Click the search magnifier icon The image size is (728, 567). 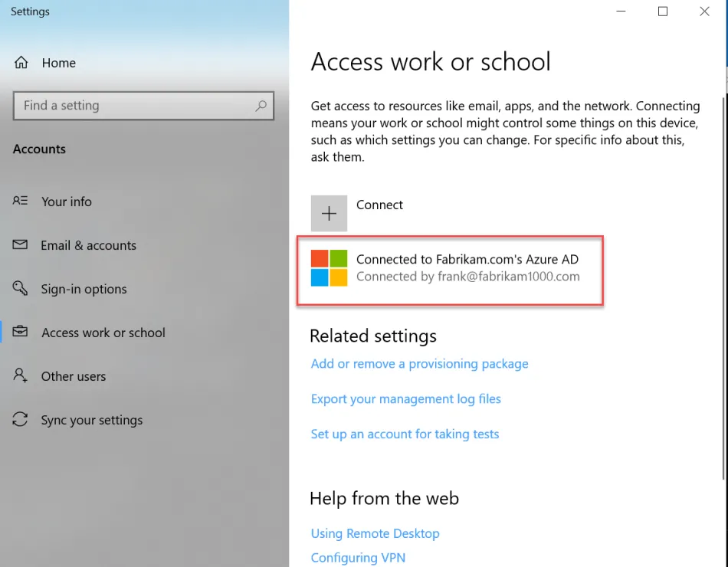261,106
